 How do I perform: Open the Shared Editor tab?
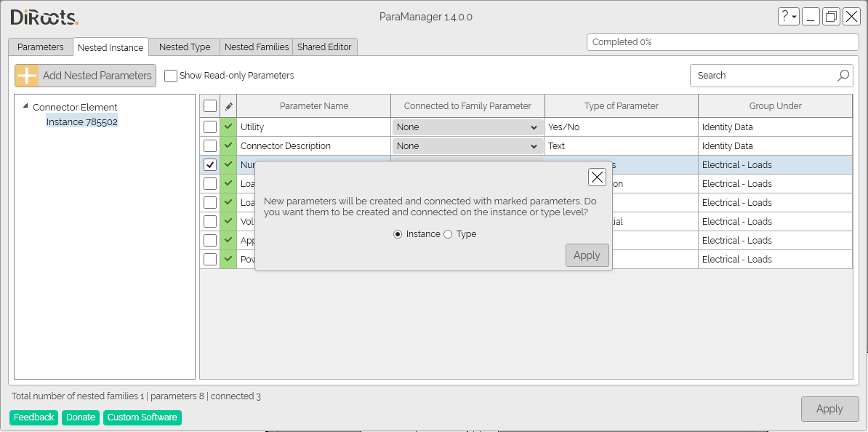(324, 47)
